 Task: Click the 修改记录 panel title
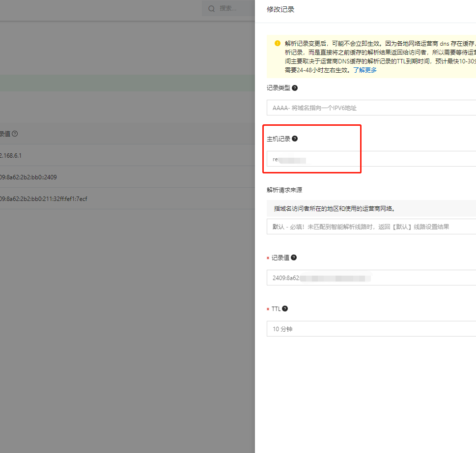[280, 9]
